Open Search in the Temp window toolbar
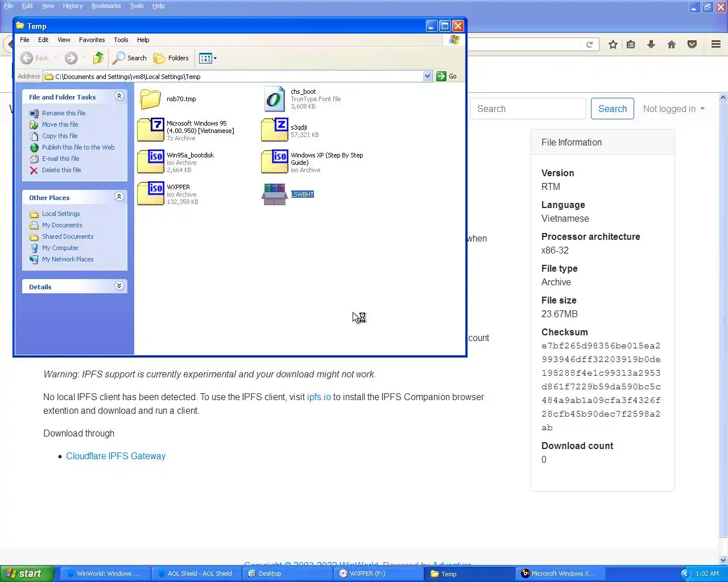Viewport: 728px width, 582px height. [x=130, y=58]
